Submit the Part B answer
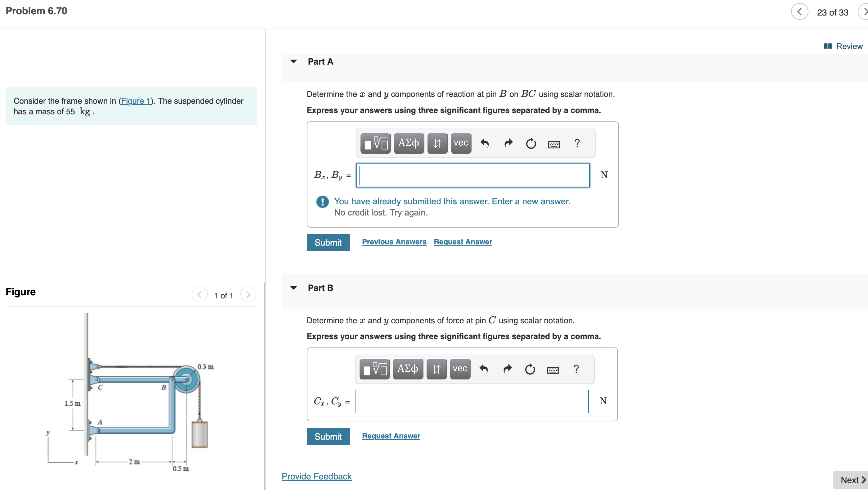 pyautogui.click(x=328, y=436)
